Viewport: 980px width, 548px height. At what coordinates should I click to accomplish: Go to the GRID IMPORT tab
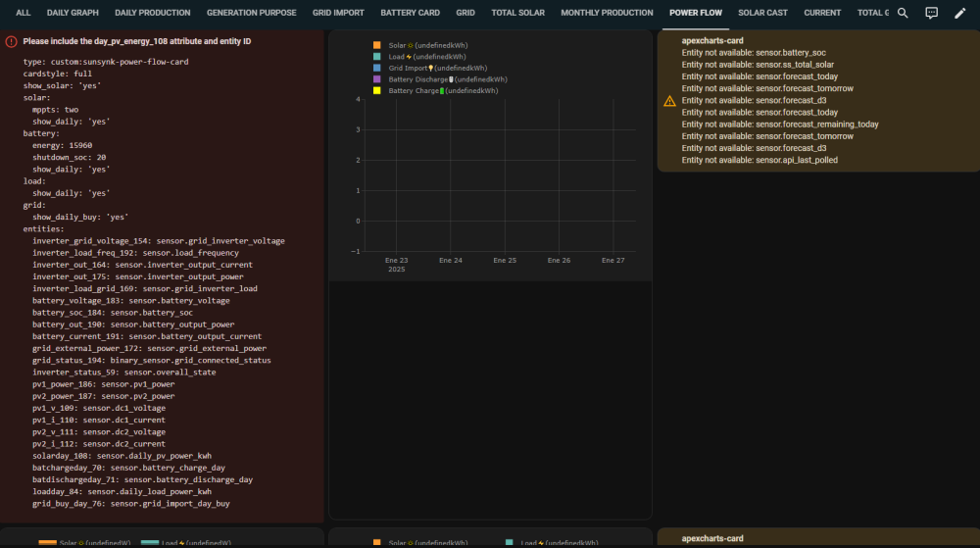[x=338, y=13]
